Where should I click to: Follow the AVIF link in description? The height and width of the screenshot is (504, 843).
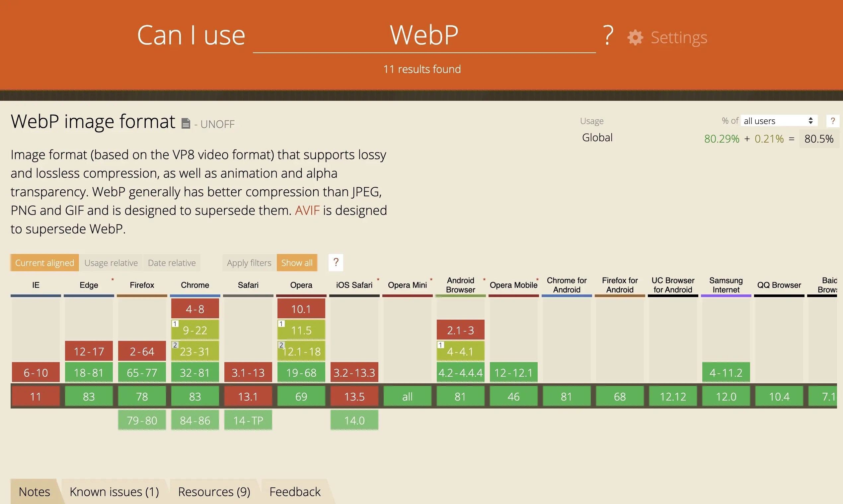coord(307,210)
